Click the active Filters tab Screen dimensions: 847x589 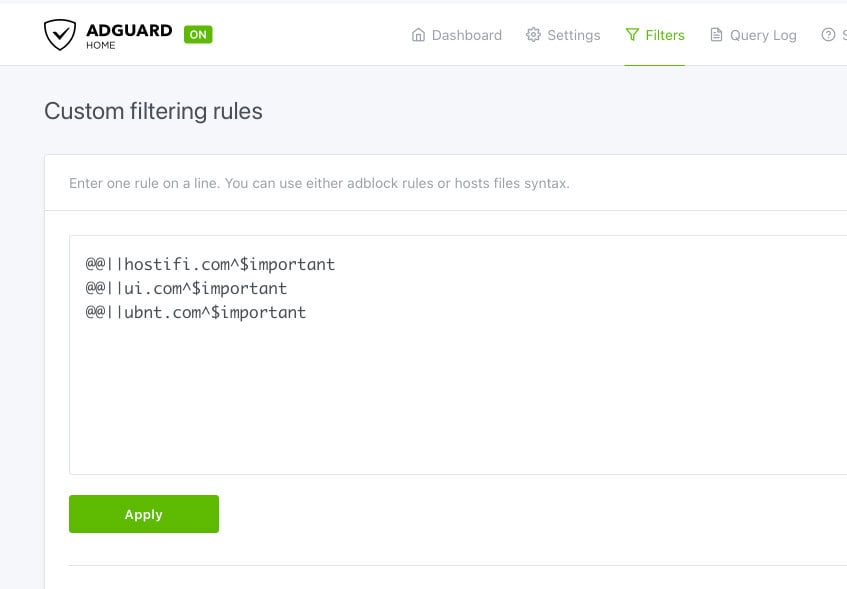click(x=664, y=34)
